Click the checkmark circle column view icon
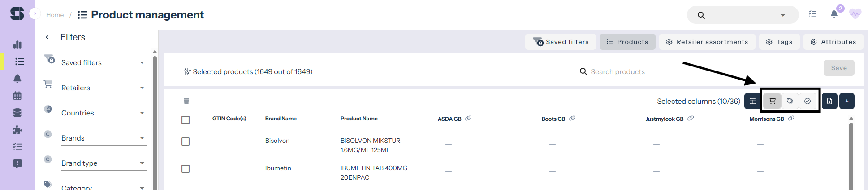This screenshot has height=190, width=868. click(x=808, y=101)
